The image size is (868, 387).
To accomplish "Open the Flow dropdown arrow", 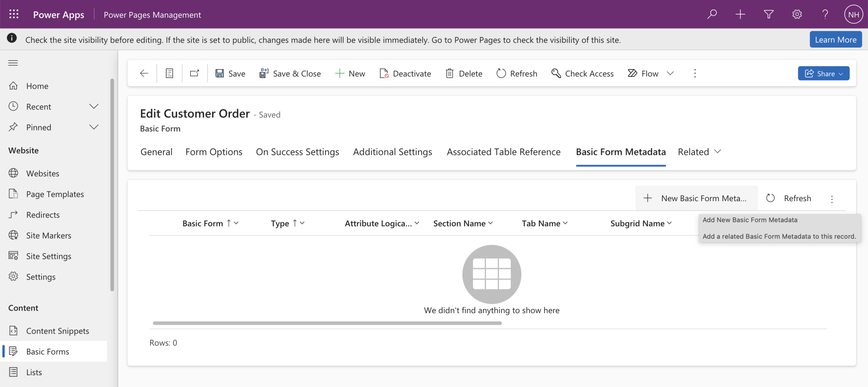I will point(671,73).
